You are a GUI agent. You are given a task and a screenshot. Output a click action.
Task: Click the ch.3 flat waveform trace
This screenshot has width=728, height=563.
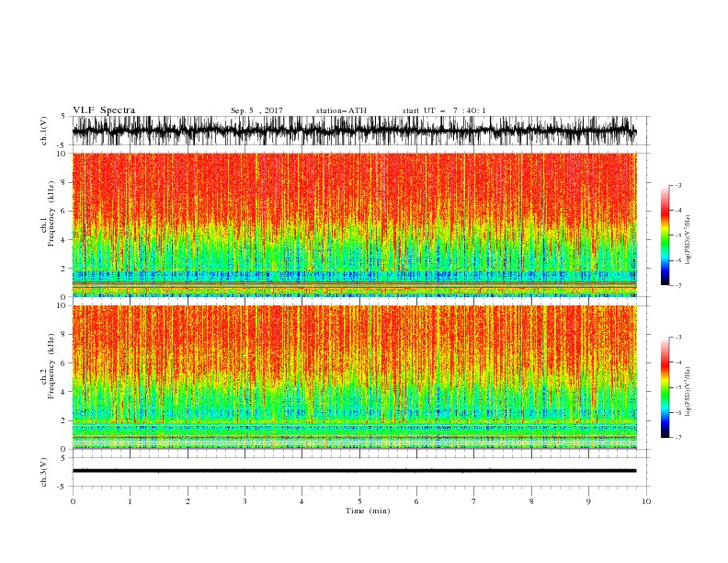(354, 471)
